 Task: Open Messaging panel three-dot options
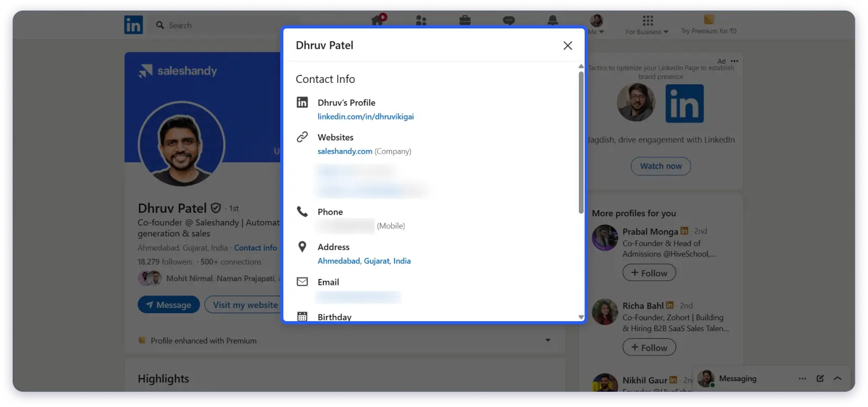click(x=802, y=379)
